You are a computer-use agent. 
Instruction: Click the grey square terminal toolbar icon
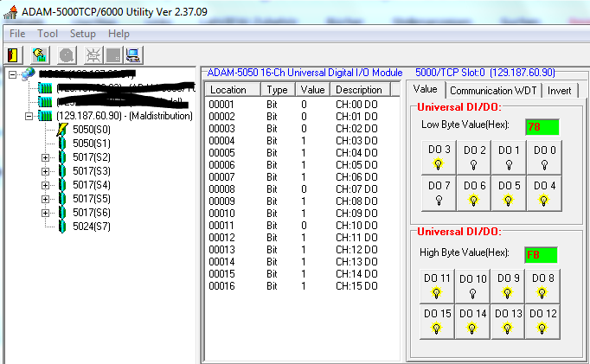pyautogui.click(x=112, y=55)
